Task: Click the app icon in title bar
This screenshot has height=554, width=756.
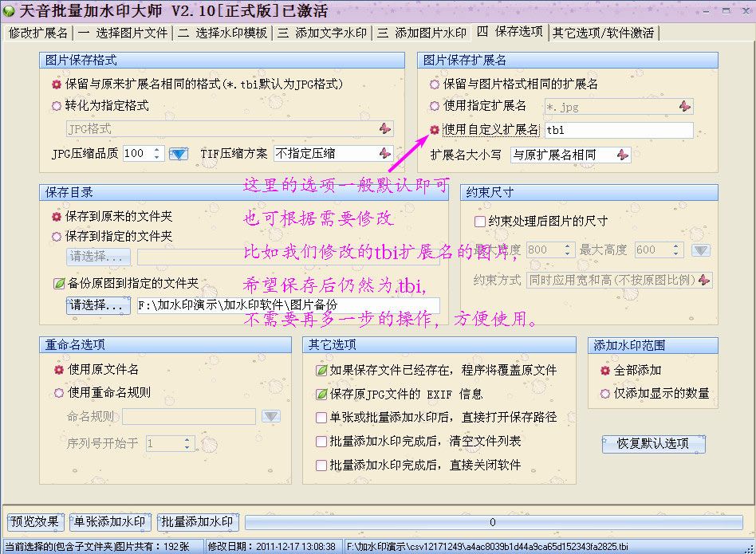Action: (9, 12)
